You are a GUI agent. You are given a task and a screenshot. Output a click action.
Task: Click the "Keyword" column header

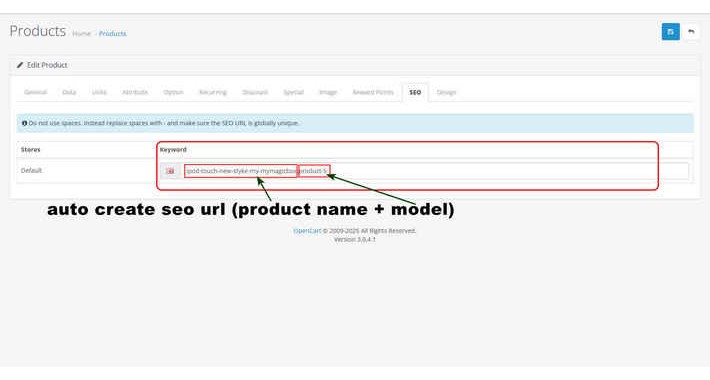[173, 149]
